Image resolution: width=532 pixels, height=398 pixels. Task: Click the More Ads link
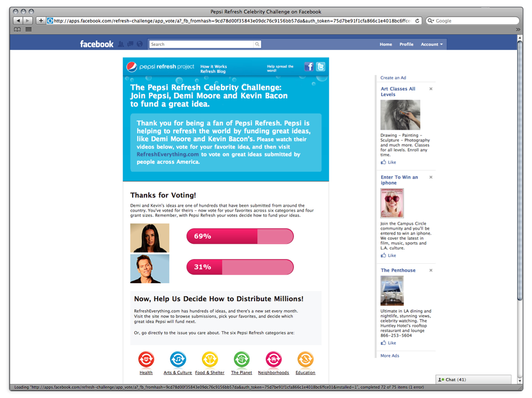click(x=390, y=355)
